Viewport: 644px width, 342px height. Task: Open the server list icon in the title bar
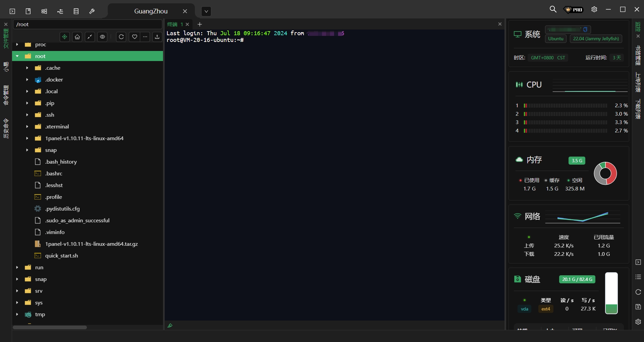click(76, 11)
